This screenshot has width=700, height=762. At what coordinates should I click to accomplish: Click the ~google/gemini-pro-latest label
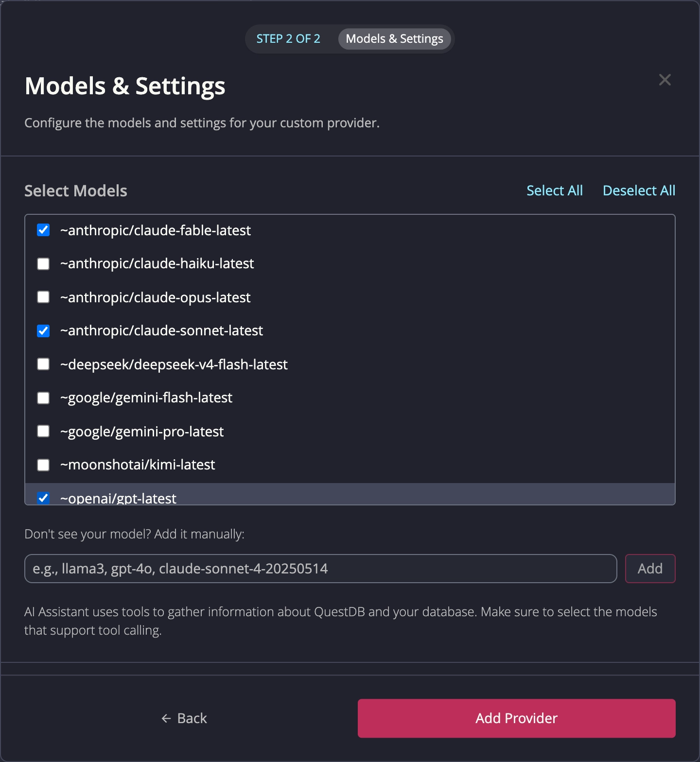(142, 431)
